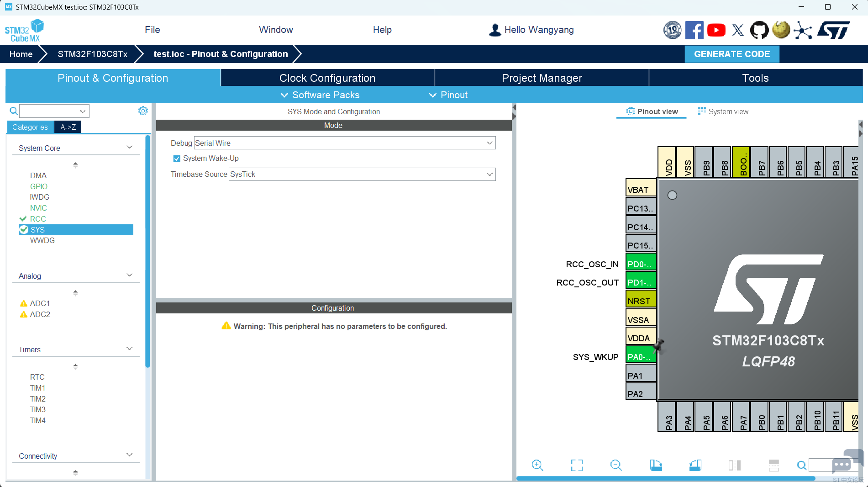Click the flip horizontal icon in pinout toolbar
Image resolution: width=868 pixels, height=487 pixels.
point(735,465)
